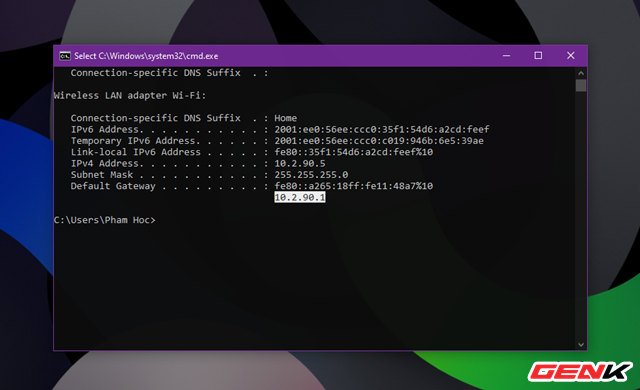Click the prompt C:\Users\Pham Hoc>

104,220
